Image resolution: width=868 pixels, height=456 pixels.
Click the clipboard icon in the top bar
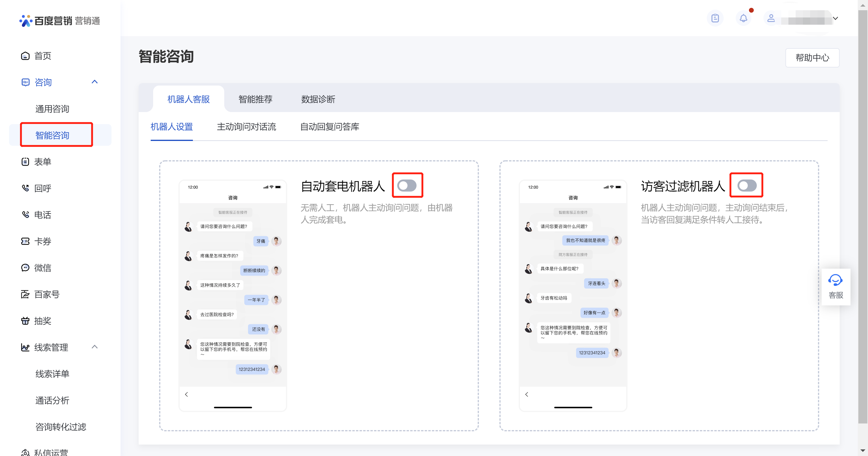pyautogui.click(x=715, y=18)
